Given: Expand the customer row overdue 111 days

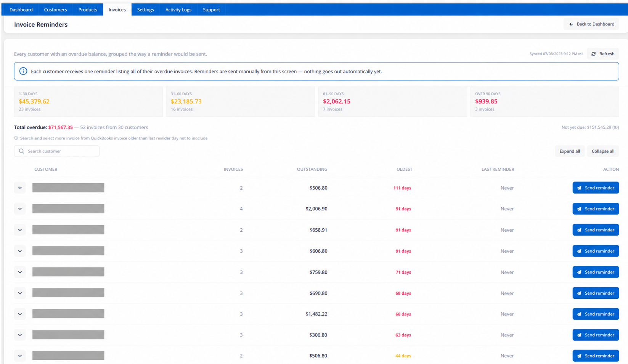Looking at the screenshot, I should tap(20, 188).
